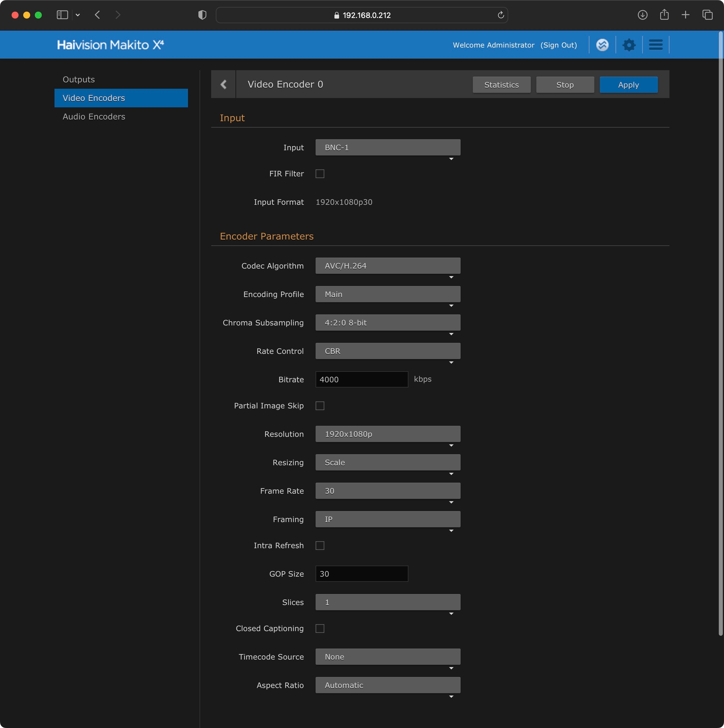Open the Resolution dropdown

point(388,434)
